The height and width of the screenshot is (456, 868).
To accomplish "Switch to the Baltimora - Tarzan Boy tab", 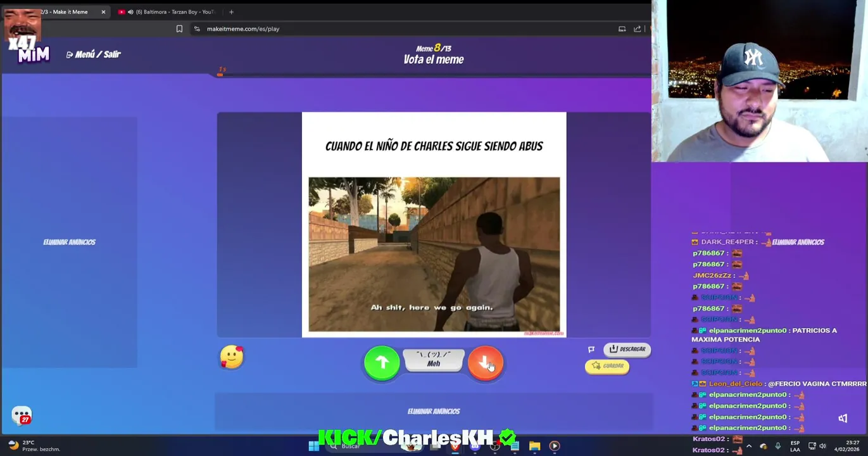I will pos(167,11).
